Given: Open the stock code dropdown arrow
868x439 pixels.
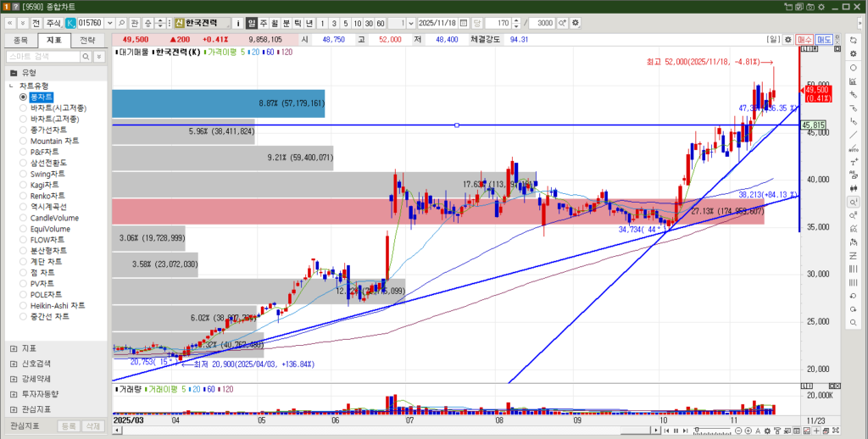Looking at the screenshot, I should [108, 22].
